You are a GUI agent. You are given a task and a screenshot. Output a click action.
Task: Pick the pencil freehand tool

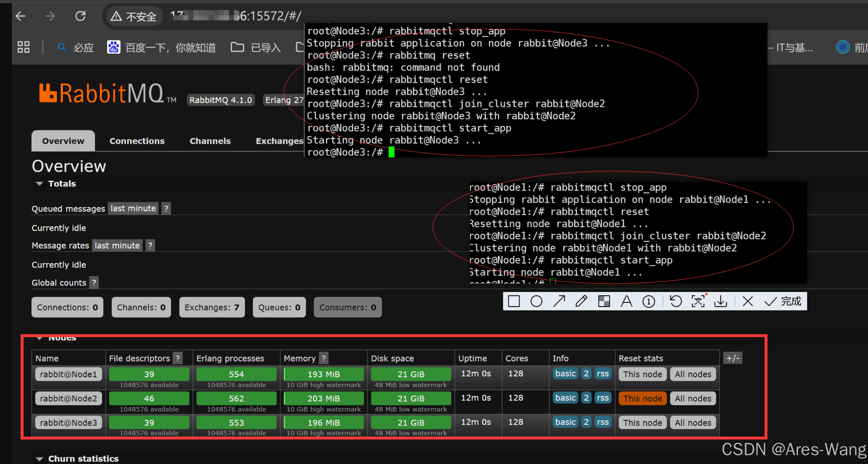(x=581, y=301)
